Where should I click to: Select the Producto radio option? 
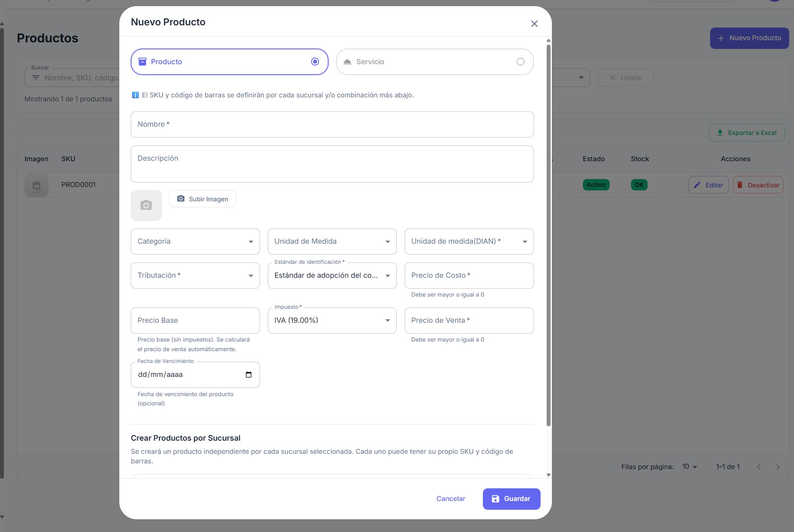pos(315,62)
